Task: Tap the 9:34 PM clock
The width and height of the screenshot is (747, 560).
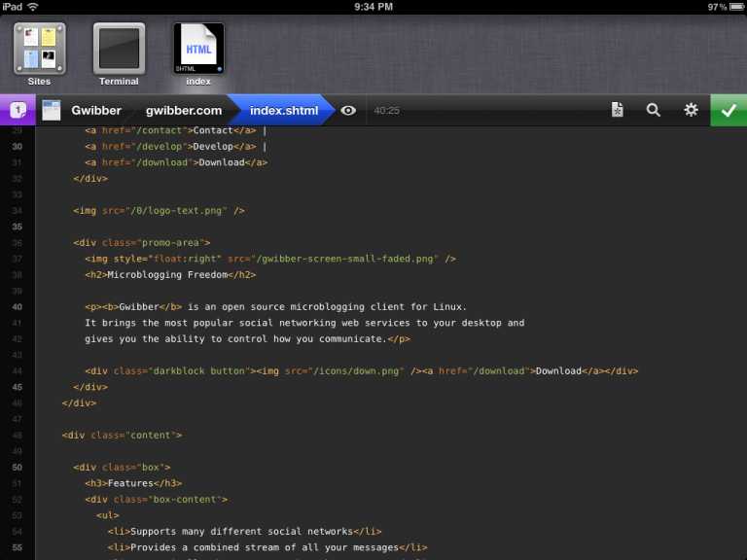Action: pyautogui.click(x=373, y=7)
